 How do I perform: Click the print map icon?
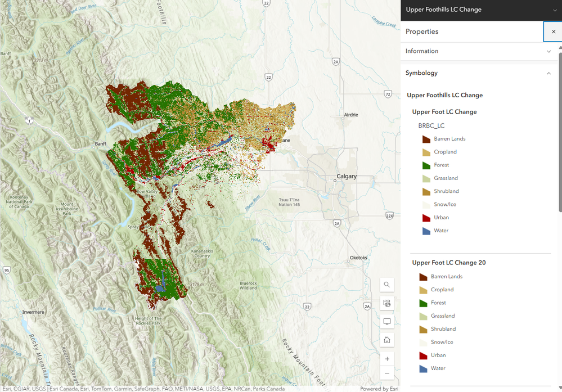pos(386,303)
